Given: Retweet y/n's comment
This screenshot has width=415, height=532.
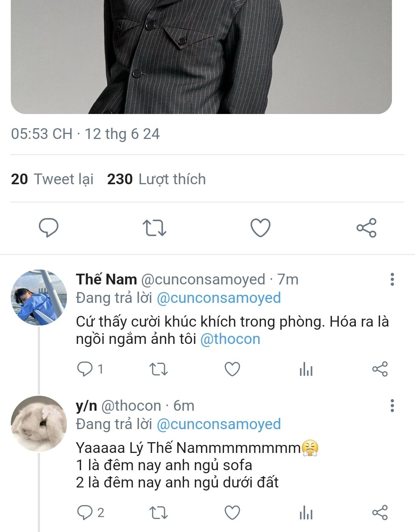Looking at the screenshot, I should click(158, 512).
